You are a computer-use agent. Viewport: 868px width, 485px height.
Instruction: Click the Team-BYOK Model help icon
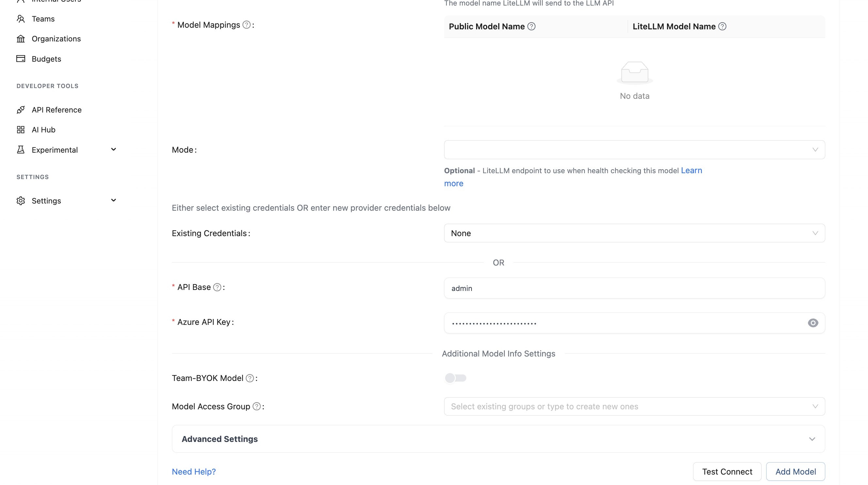pos(250,378)
